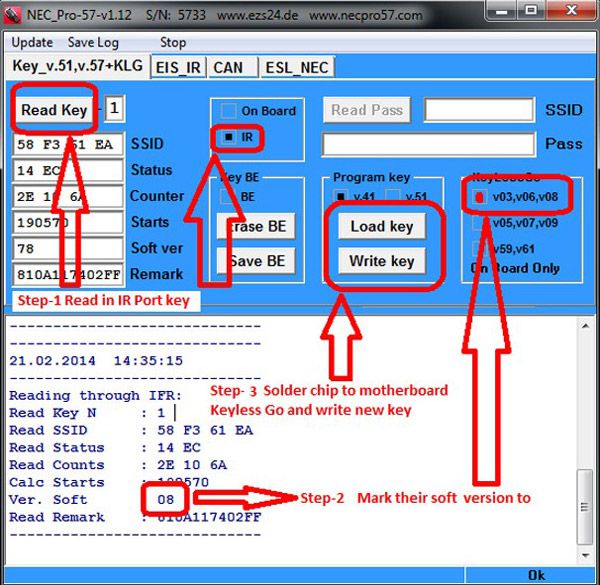Maximize the NEC_Pro-57 window
600x585 pixels.
click(x=532, y=11)
